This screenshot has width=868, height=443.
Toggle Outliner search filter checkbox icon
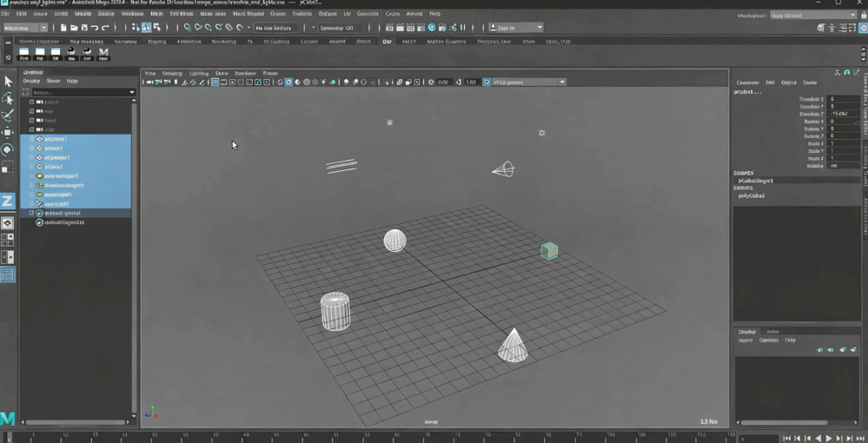tap(26, 92)
